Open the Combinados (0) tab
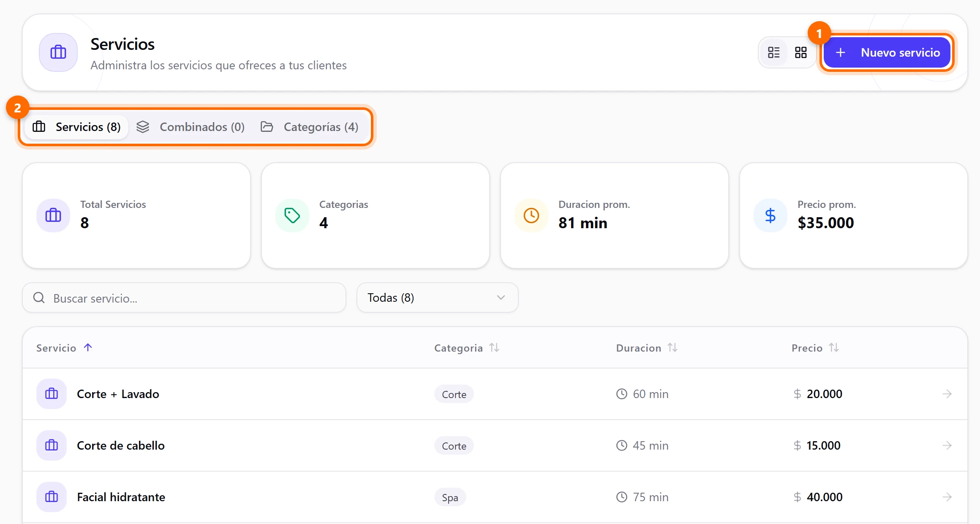Screen dimensions: 980x524 click(x=191, y=127)
